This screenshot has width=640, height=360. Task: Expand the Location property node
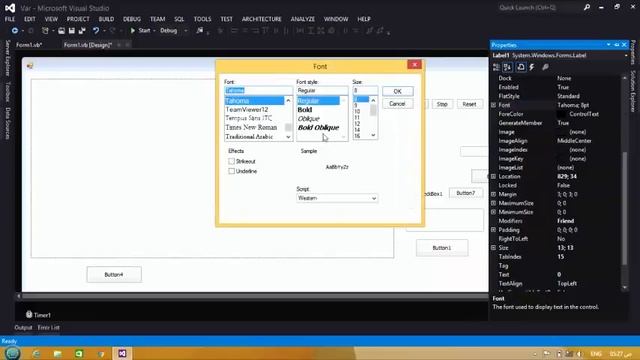(x=493, y=176)
